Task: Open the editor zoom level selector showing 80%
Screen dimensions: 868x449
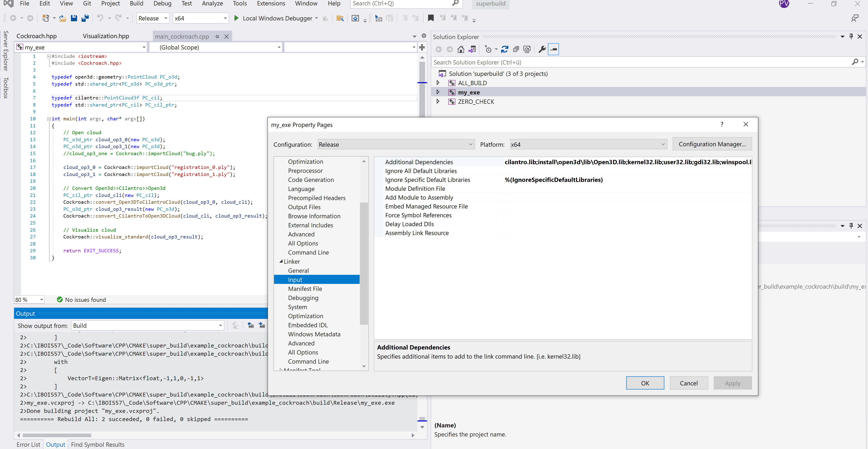Action: point(29,299)
